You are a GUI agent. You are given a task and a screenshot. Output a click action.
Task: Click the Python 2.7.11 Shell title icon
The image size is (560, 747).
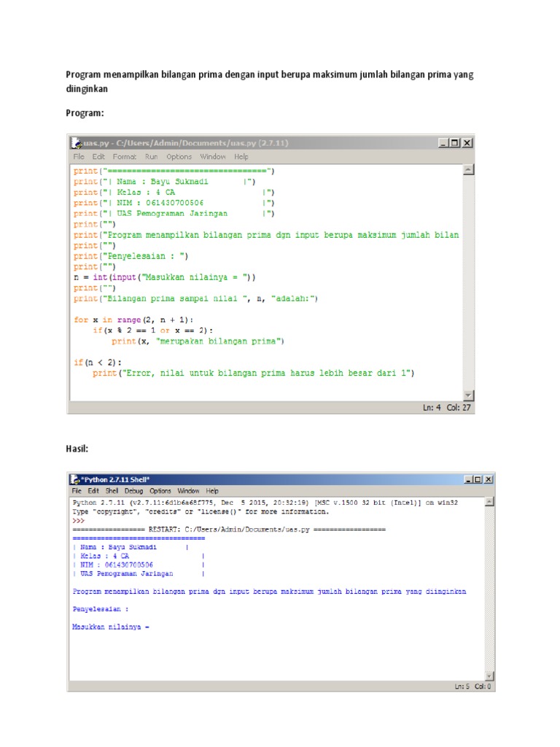click(x=75, y=479)
